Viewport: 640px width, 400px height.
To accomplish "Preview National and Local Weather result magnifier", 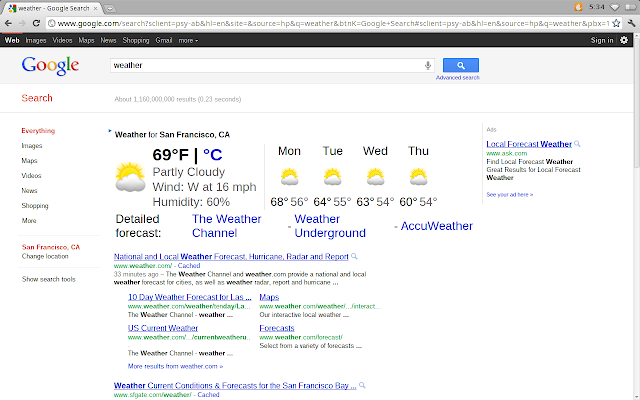I will click(x=354, y=256).
